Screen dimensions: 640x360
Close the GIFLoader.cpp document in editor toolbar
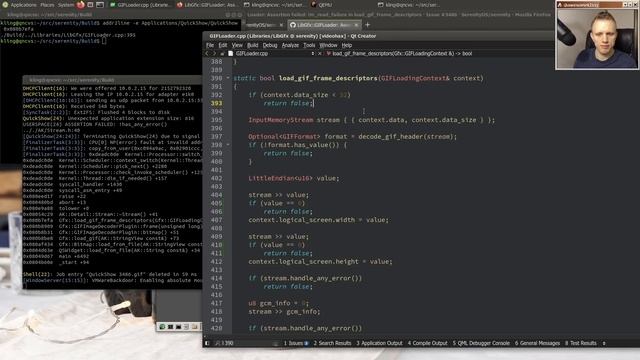[320, 53]
